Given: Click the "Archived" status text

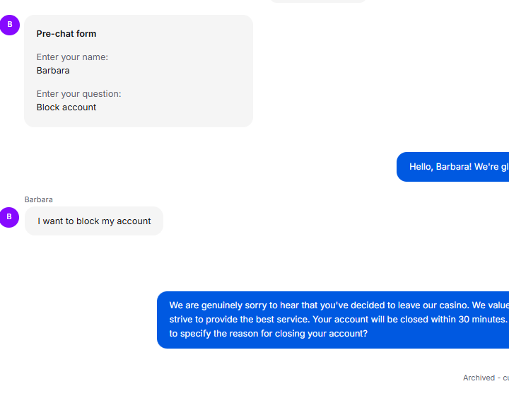Looking at the screenshot, I should pos(479,378).
